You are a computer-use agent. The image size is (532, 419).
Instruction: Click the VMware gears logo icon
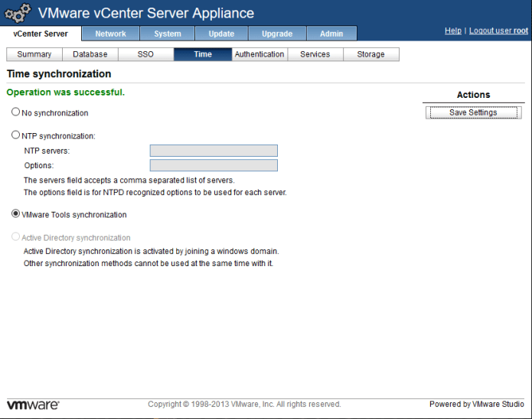[18, 13]
